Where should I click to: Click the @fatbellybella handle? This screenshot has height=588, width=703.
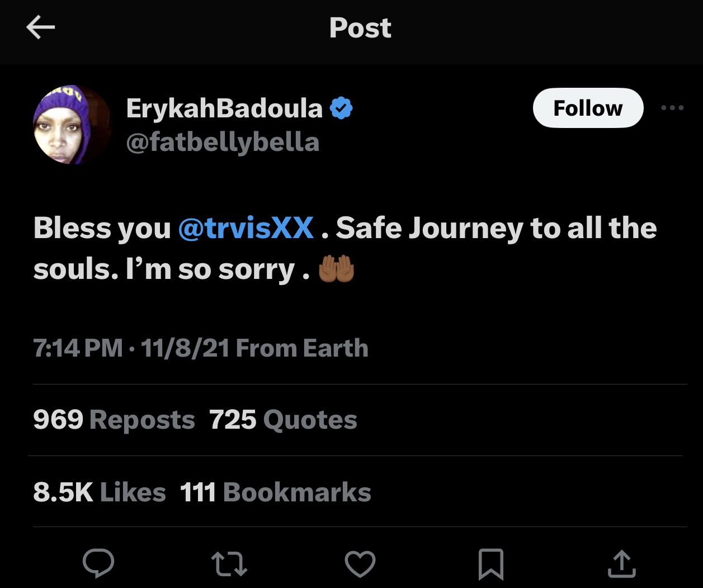223,143
